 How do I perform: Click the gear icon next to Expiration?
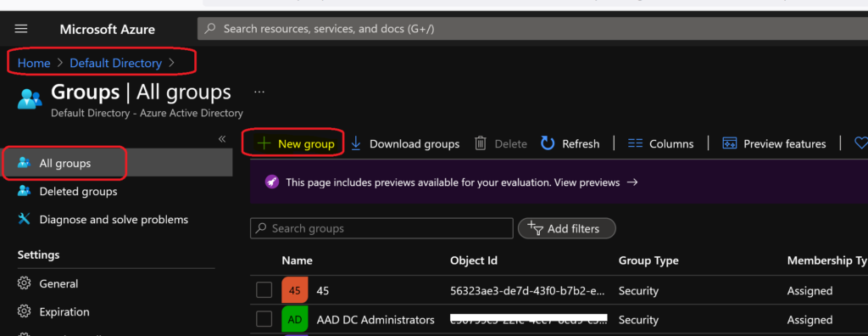pyautogui.click(x=24, y=311)
